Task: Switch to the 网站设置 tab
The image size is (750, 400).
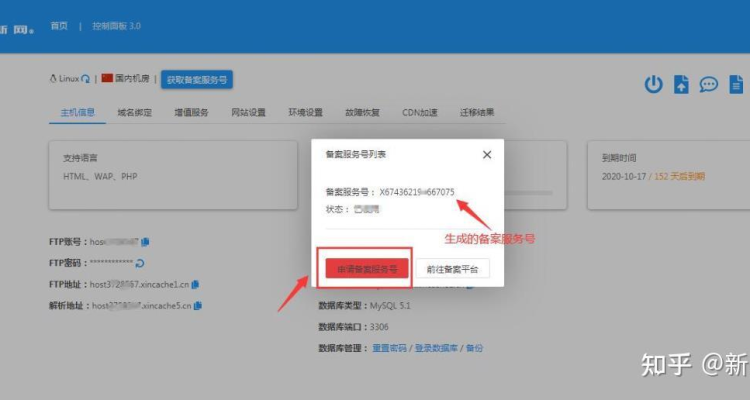Action: pyautogui.click(x=248, y=112)
